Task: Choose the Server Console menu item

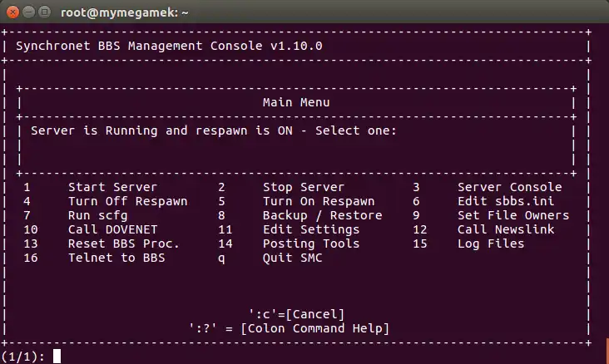Action: (x=509, y=187)
